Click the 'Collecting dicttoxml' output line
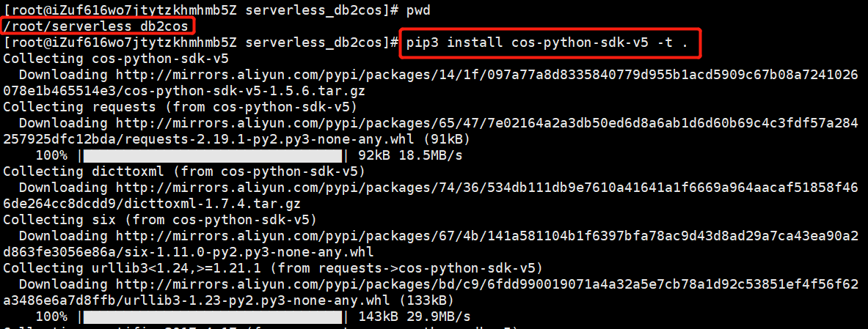This screenshot has width=868, height=329. pyautogui.click(x=183, y=171)
